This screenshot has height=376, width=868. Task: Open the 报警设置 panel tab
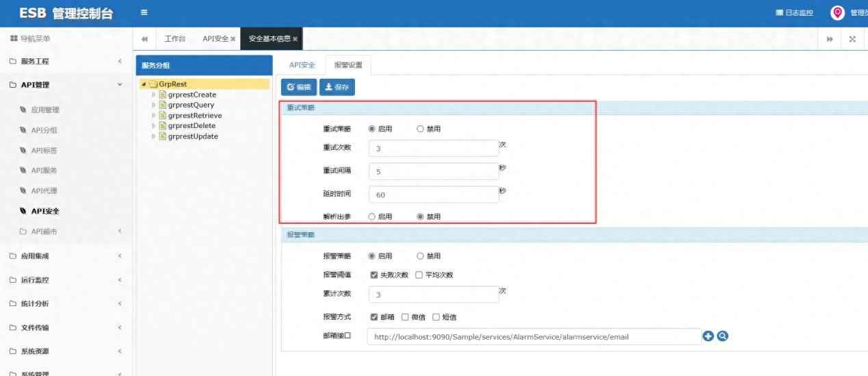[348, 65]
